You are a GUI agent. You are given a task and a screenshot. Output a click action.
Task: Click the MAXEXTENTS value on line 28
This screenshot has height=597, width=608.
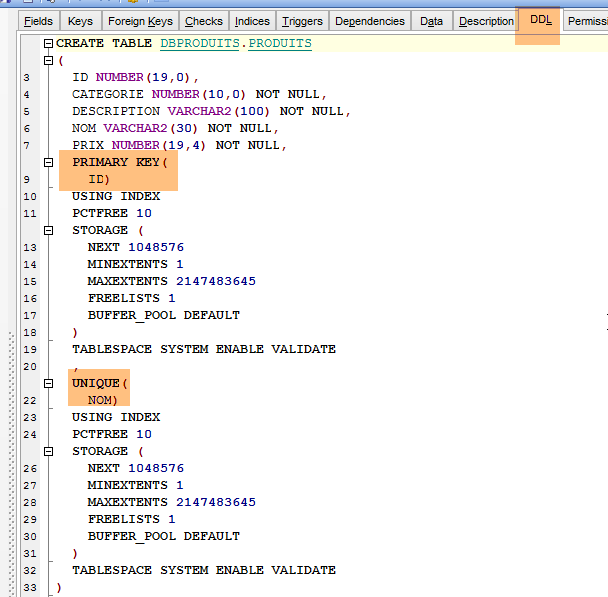[216, 502]
